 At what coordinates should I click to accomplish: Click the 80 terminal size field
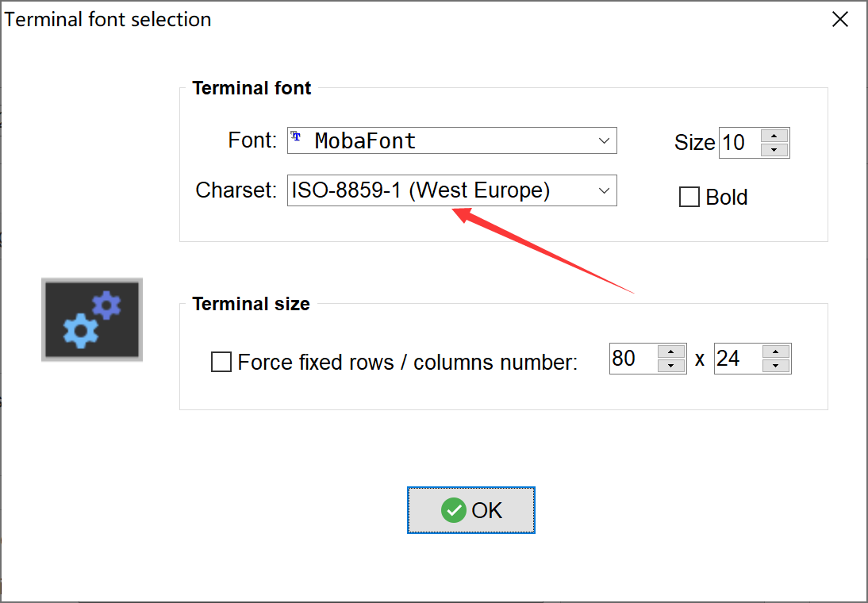click(x=632, y=359)
